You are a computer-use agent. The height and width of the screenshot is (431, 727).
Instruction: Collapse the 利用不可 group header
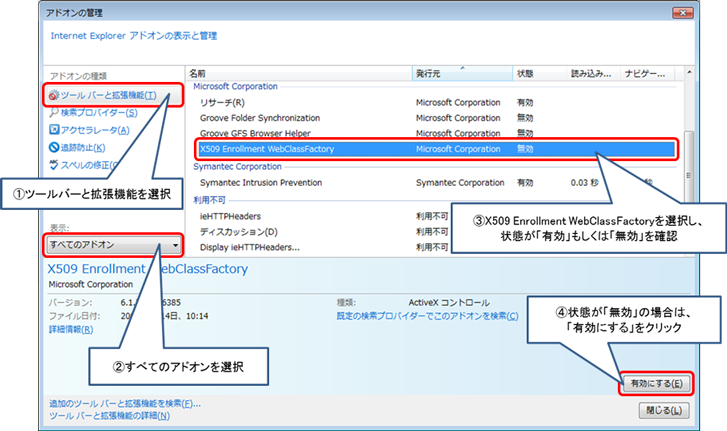click(x=209, y=200)
